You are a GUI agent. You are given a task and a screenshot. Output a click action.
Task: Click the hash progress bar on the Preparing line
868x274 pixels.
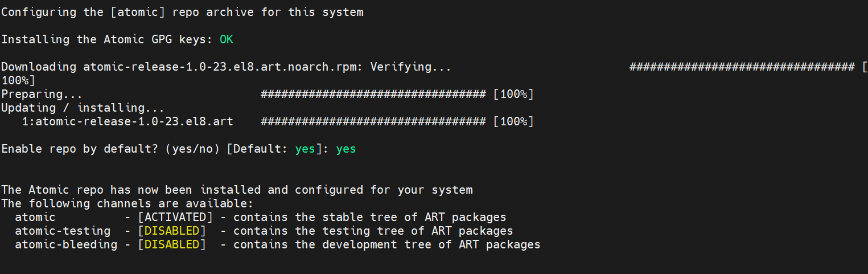(x=373, y=94)
